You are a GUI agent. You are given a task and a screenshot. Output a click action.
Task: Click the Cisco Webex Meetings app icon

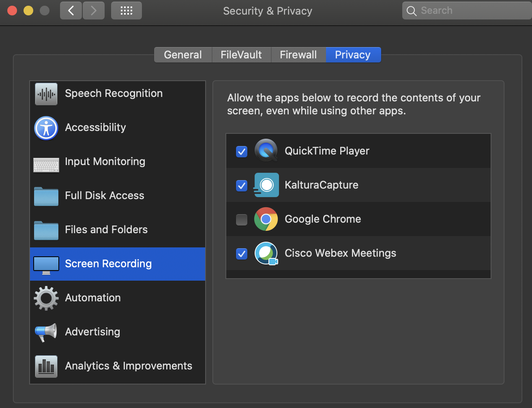[x=266, y=253]
